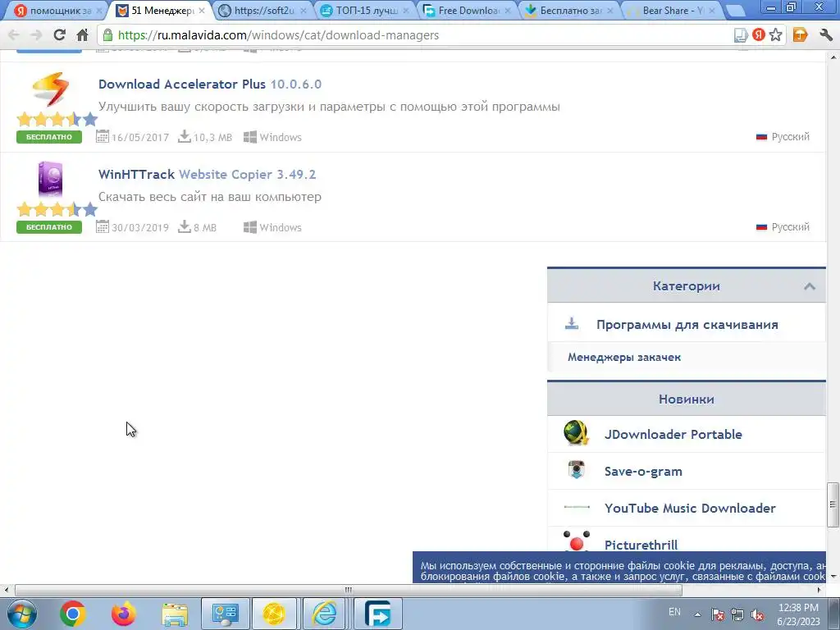Click the JDownloader Portable globe icon
840x630 pixels.
click(x=576, y=433)
